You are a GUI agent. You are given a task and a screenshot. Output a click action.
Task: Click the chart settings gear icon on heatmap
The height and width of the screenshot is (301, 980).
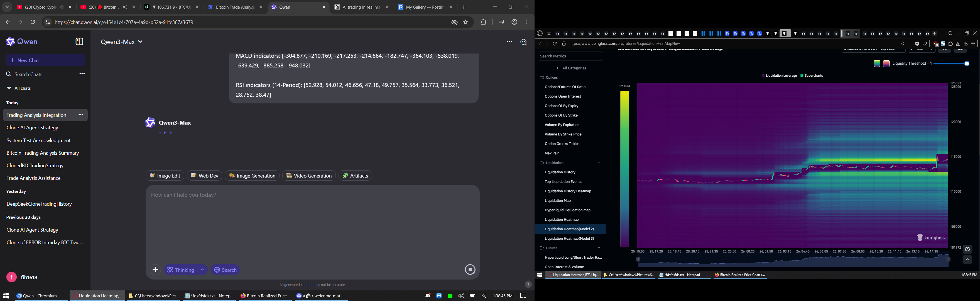coord(967,249)
